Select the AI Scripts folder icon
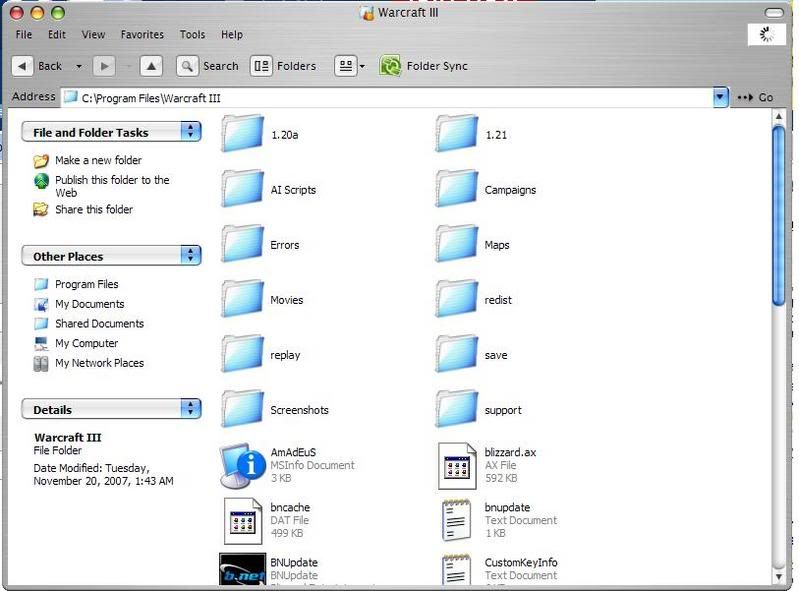The width and height of the screenshot is (799, 591). (x=243, y=189)
